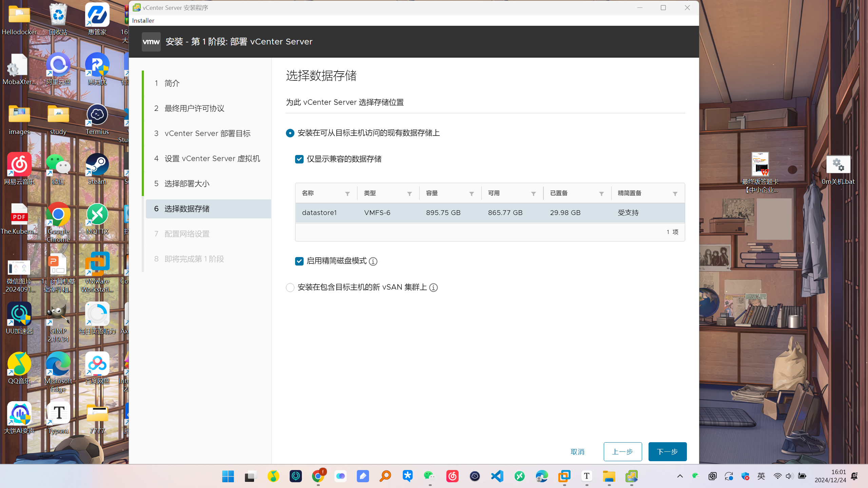This screenshot has width=868, height=488.
Task: Filter the 可用 column
Action: [x=533, y=194]
